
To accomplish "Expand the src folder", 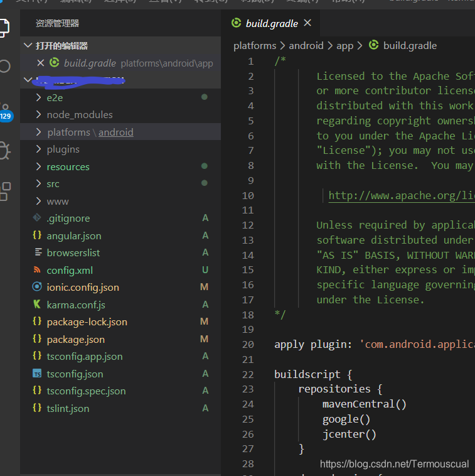I will click(38, 183).
